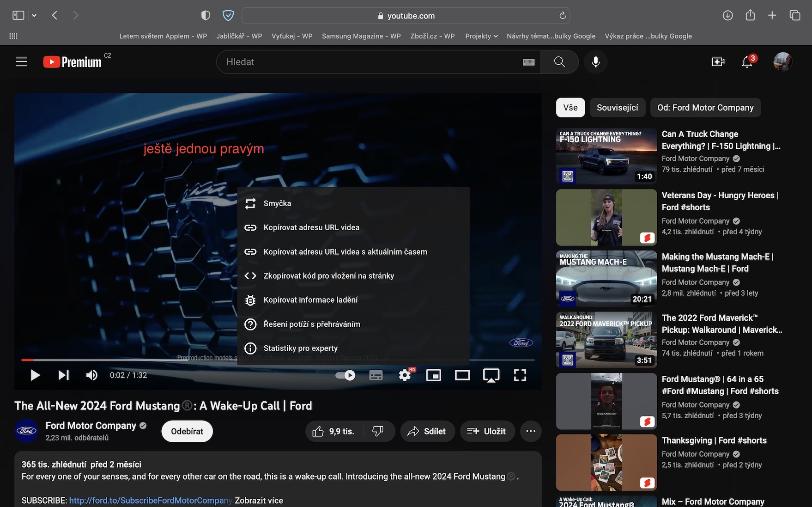Open the Safari share menu

[750, 15]
